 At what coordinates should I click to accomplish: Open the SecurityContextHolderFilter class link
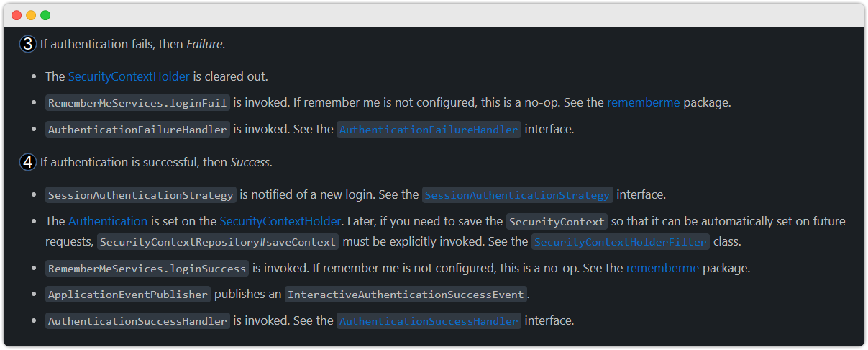(x=621, y=242)
